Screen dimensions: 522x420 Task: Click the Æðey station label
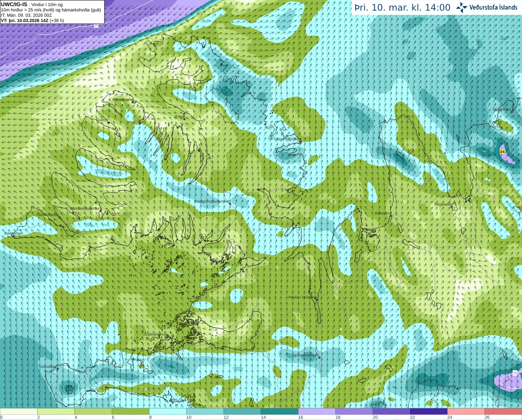click(179, 117)
